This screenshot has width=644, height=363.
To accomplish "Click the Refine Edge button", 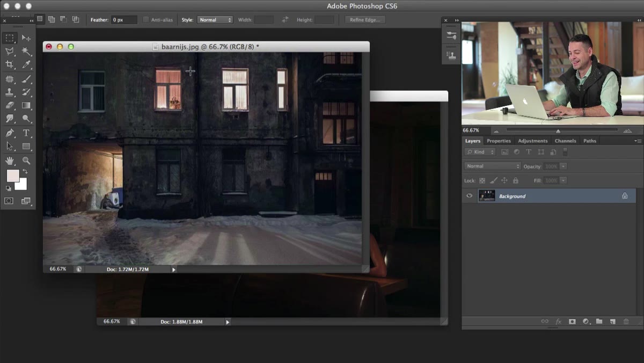I will (x=365, y=20).
